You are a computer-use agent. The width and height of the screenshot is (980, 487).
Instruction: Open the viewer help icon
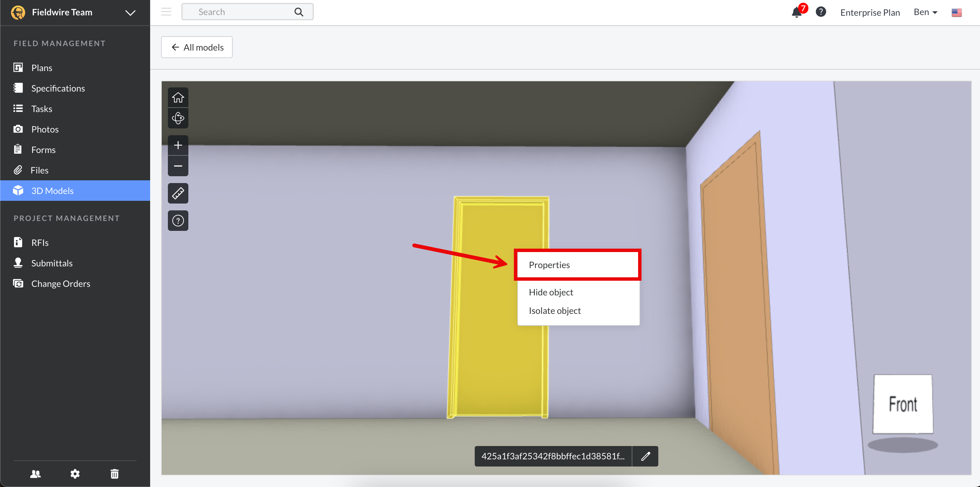click(x=178, y=221)
